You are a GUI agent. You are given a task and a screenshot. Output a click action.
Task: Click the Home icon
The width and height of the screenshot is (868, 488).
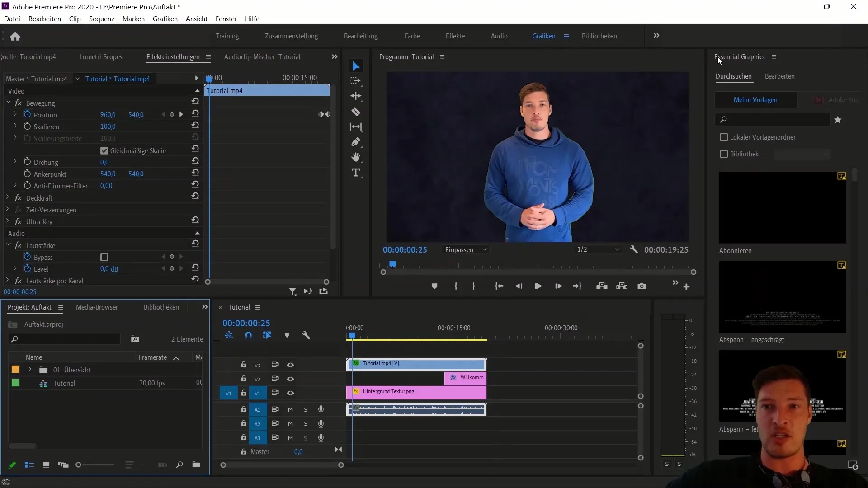(x=15, y=36)
